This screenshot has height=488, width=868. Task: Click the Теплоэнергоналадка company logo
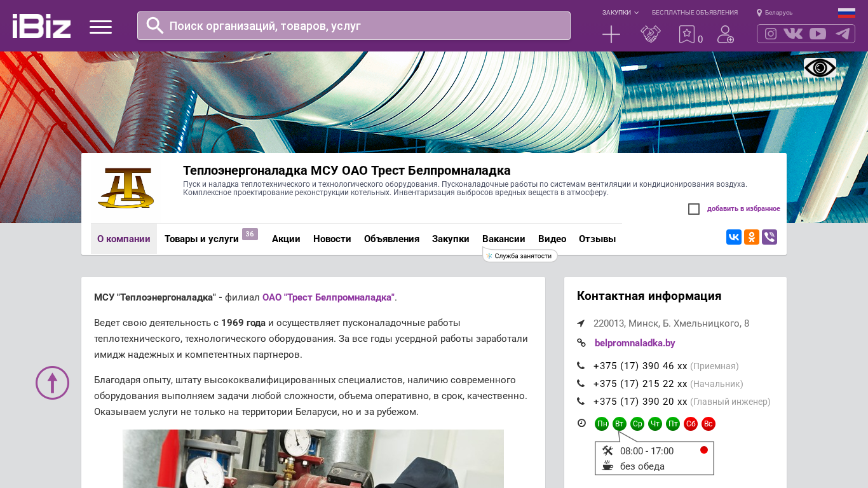(x=125, y=188)
